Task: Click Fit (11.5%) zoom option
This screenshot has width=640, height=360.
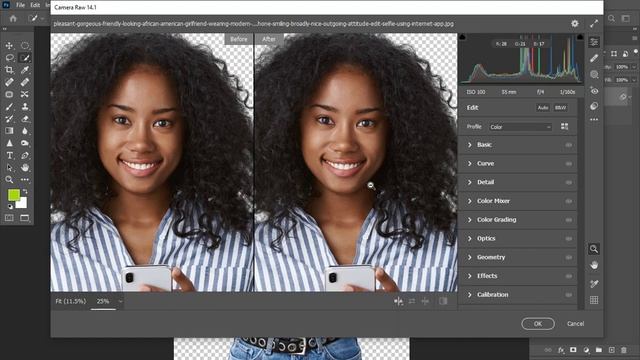Action: (71, 301)
